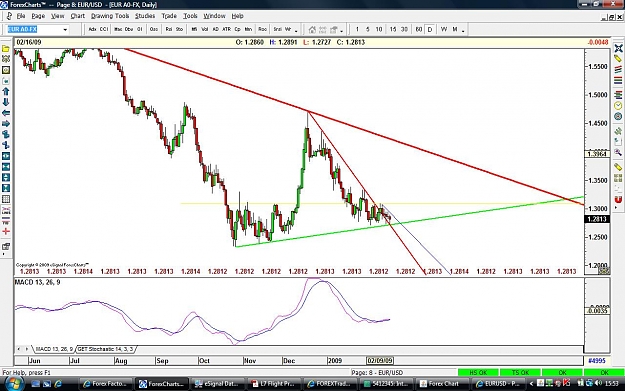Add the Roc study from toolbar

pos(262,29)
